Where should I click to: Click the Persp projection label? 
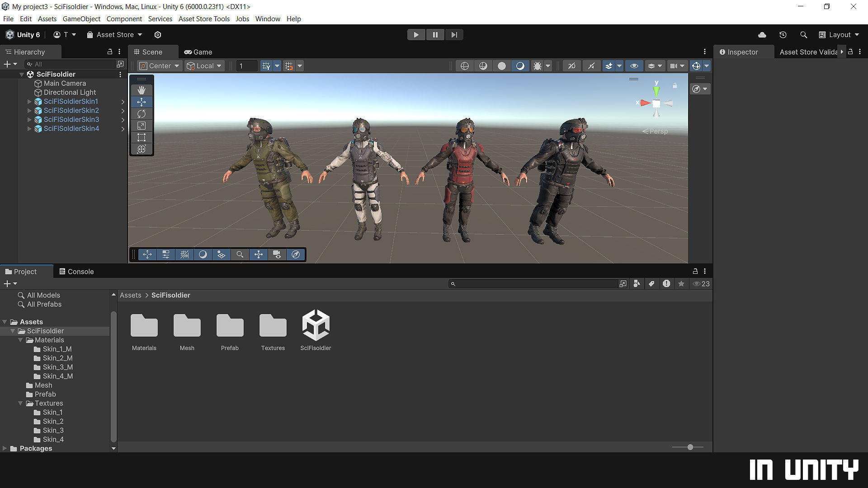point(655,131)
